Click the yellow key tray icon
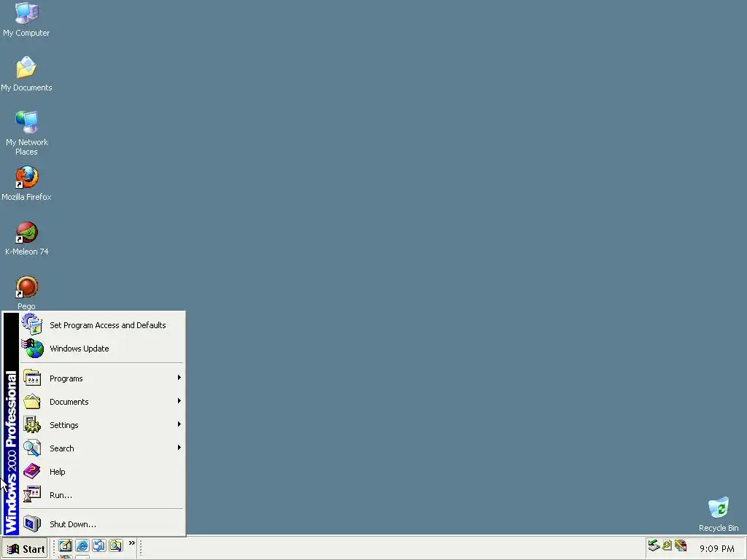Viewport: 747px width, 560px height. [667, 545]
